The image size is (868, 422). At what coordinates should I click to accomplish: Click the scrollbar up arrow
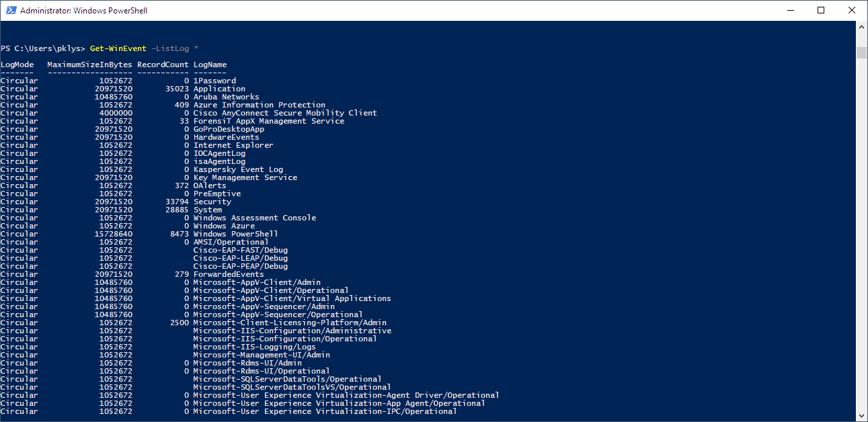pos(861,26)
